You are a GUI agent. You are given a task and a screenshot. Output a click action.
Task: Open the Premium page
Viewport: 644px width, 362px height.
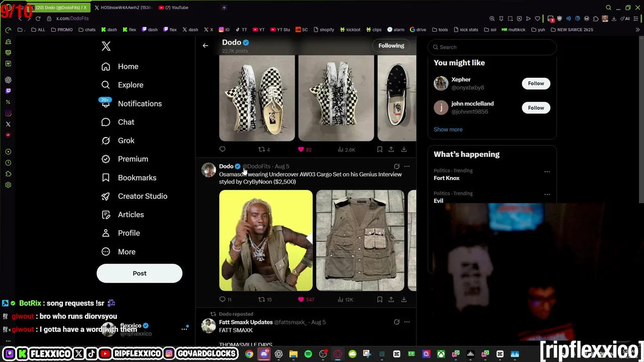(x=124, y=159)
